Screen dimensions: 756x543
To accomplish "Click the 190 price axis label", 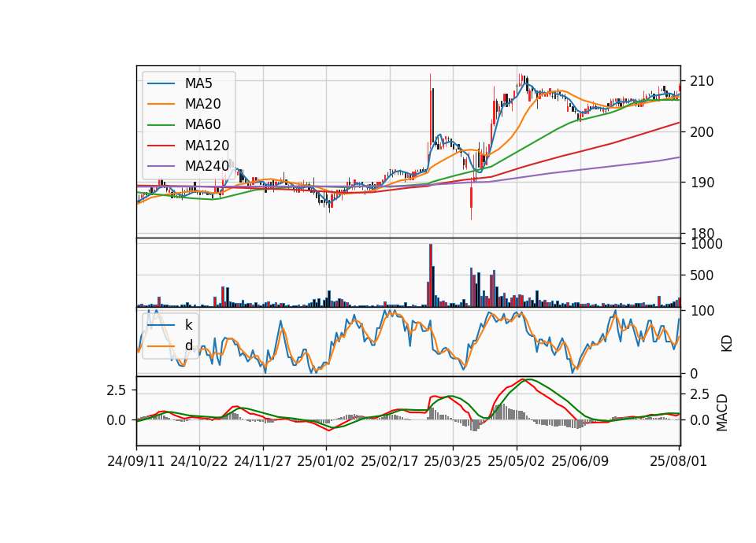I will click(702, 183).
